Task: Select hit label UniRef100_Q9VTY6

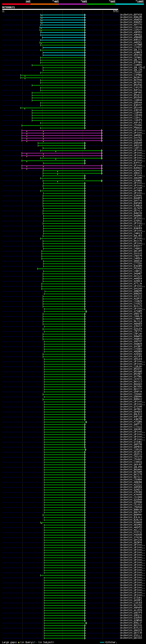Action: [x=131, y=201]
